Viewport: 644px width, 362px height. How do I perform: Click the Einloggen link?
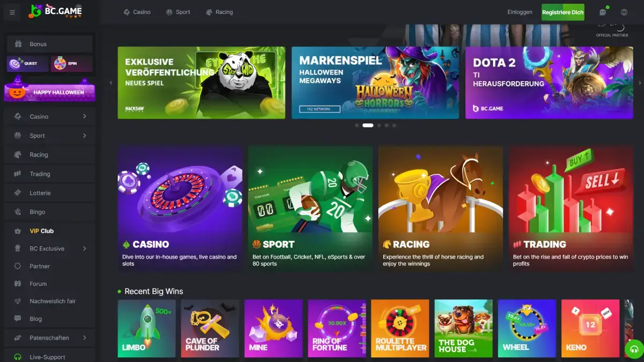point(520,12)
